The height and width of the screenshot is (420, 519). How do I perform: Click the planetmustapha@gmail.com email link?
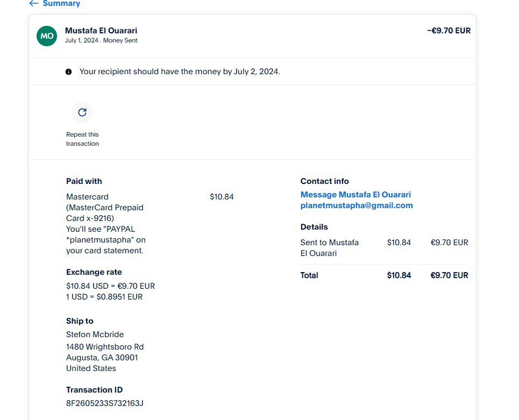pyautogui.click(x=357, y=205)
